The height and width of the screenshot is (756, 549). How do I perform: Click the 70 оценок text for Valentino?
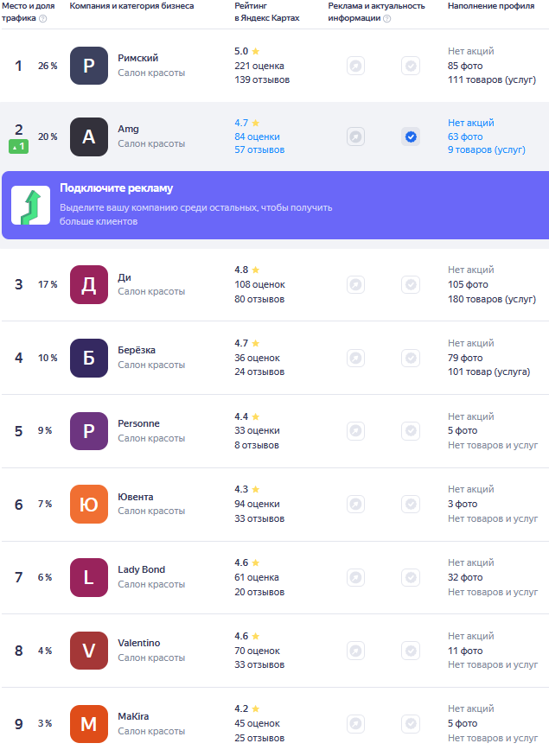pos(257,651)
